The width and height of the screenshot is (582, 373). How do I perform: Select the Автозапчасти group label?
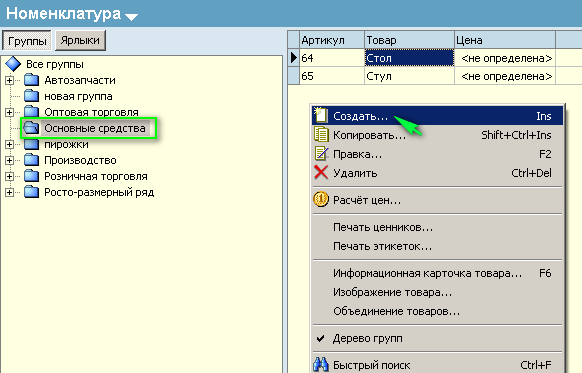click(80, 80)
